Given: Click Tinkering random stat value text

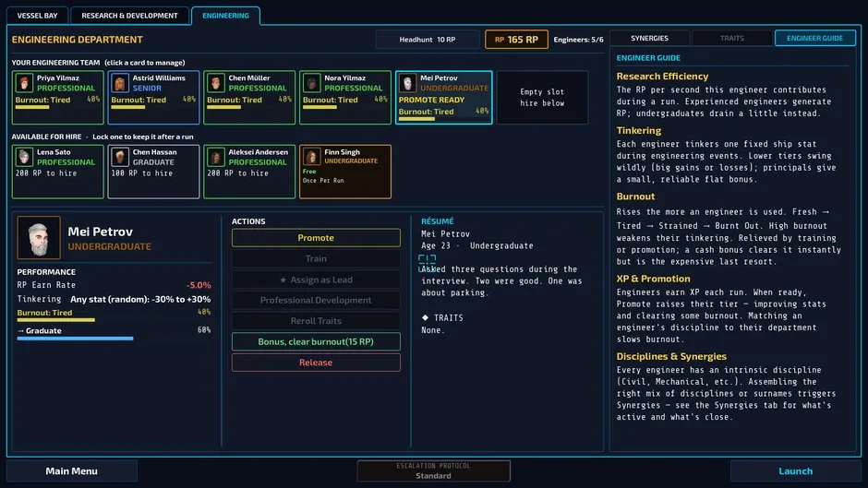Looking at the screenshot, I should pyautogui.click(x=140, y=299).
